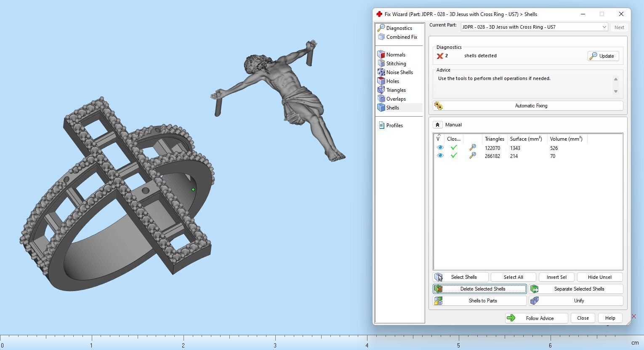Click the V visibility column header
This screenshot has width=644, height=350.
click(x=439, y=139)
